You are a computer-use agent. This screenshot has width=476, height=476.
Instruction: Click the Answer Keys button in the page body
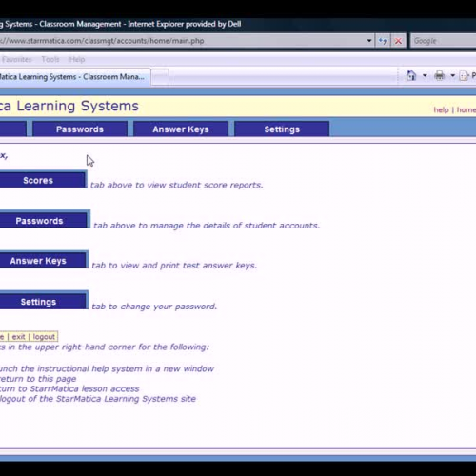(44, 260)
